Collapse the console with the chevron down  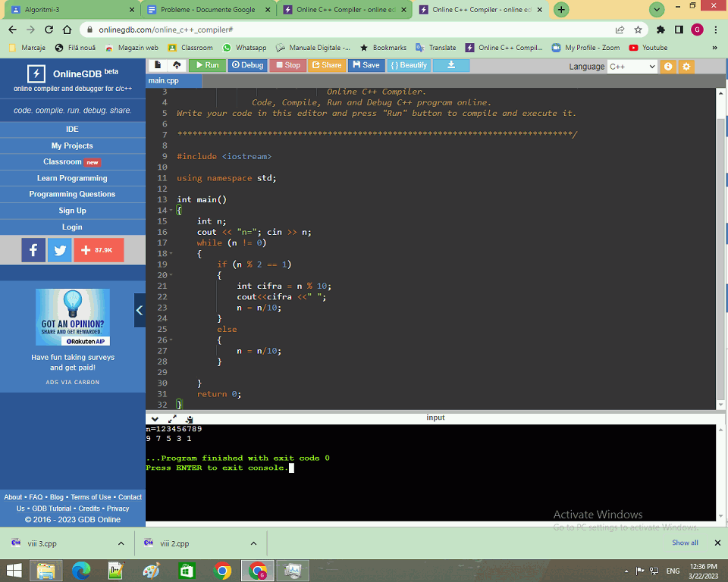point(155,418)
